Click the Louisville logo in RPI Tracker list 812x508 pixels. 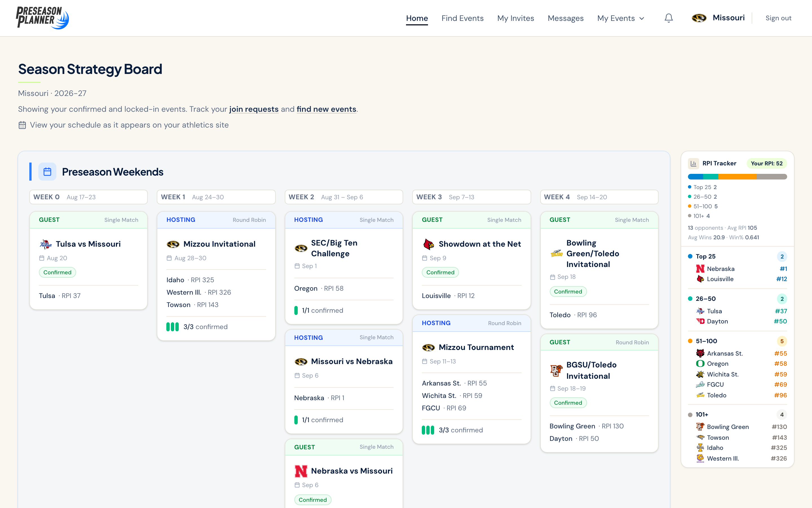click(700, 279)
